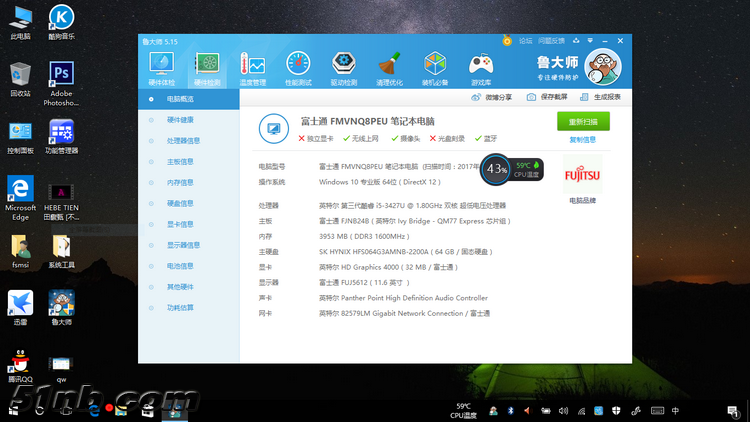Click the 驱动检测 driver detection icon

(x=344, y=67)
